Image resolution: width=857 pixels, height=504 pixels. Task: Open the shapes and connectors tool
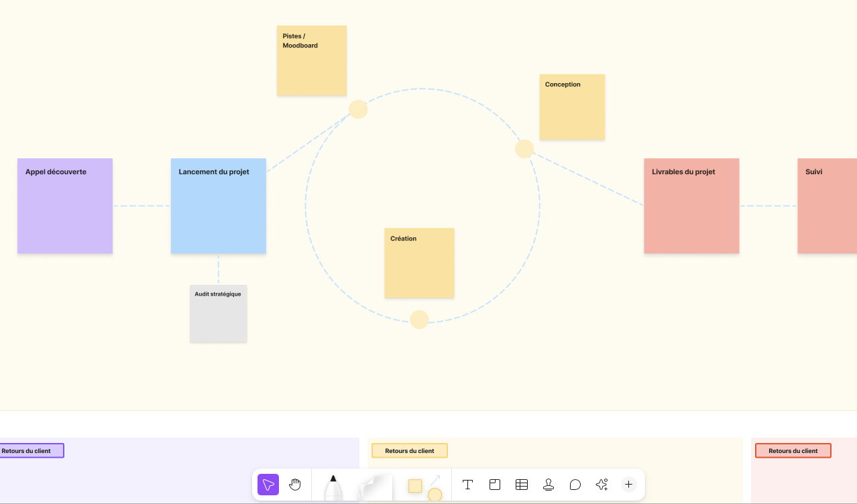click(425, 487)
